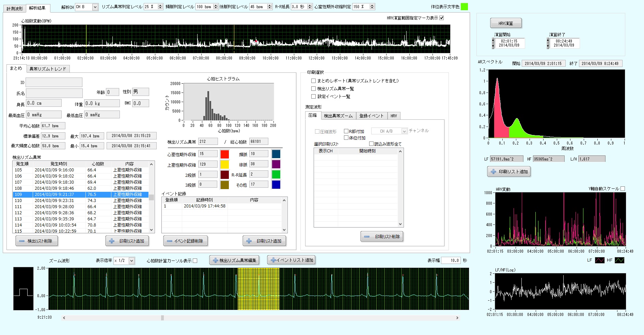Check 設定イベント一覧 print option
Viewport: 644px width, 335px height.
(313, 97)
